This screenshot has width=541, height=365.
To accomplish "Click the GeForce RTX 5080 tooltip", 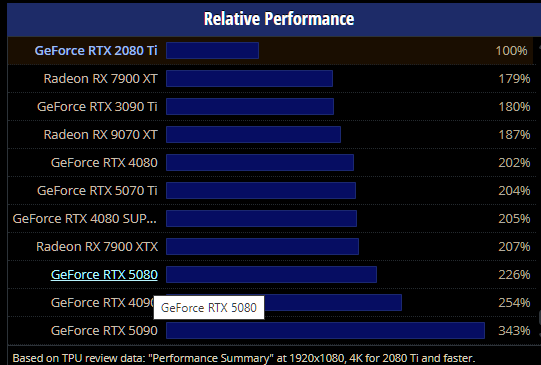I will [209, 307].
